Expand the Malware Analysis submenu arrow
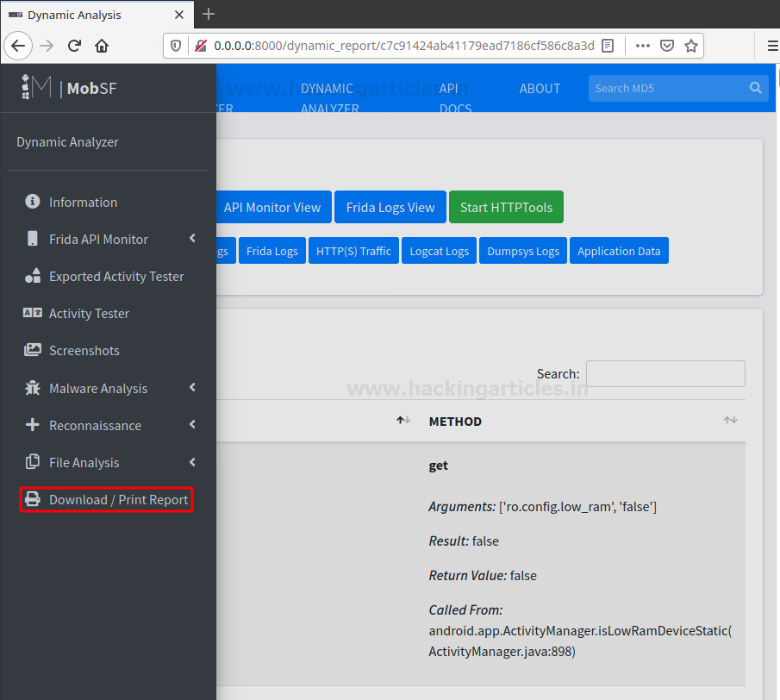 (192, 387)
